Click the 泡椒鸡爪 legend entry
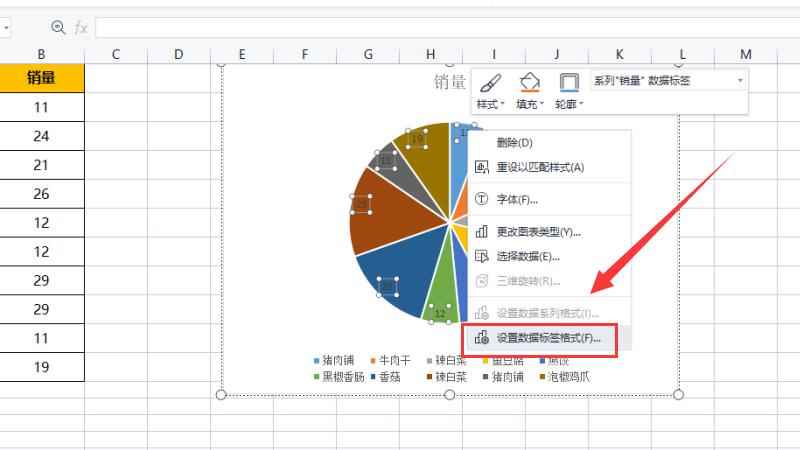The image size is (800, 450). tap(564, 377)
